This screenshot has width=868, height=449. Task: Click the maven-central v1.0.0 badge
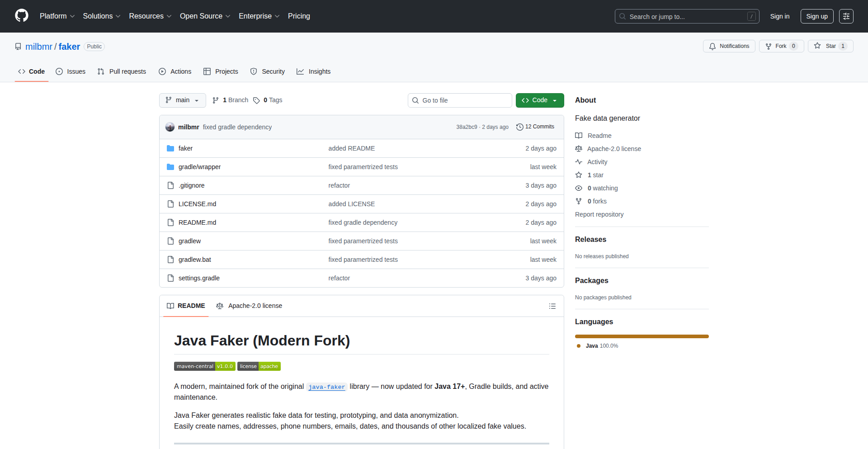click(205, 366)
